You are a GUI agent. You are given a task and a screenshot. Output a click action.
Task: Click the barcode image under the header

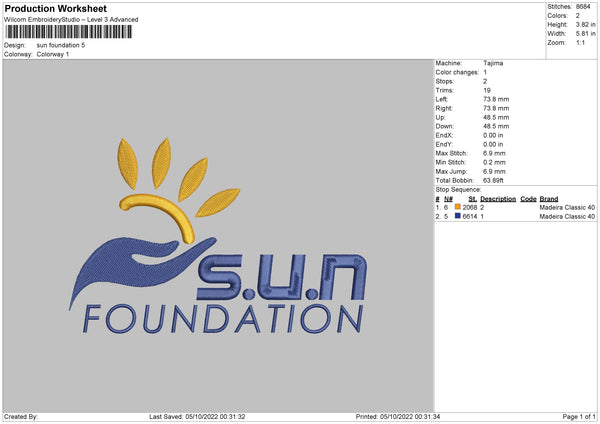tap(69, 32)
